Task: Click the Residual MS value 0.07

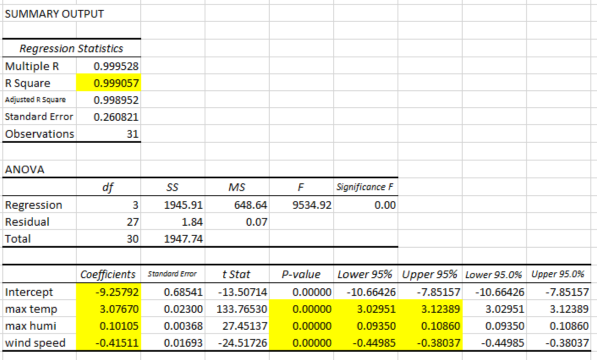Action: coord(256,222)
